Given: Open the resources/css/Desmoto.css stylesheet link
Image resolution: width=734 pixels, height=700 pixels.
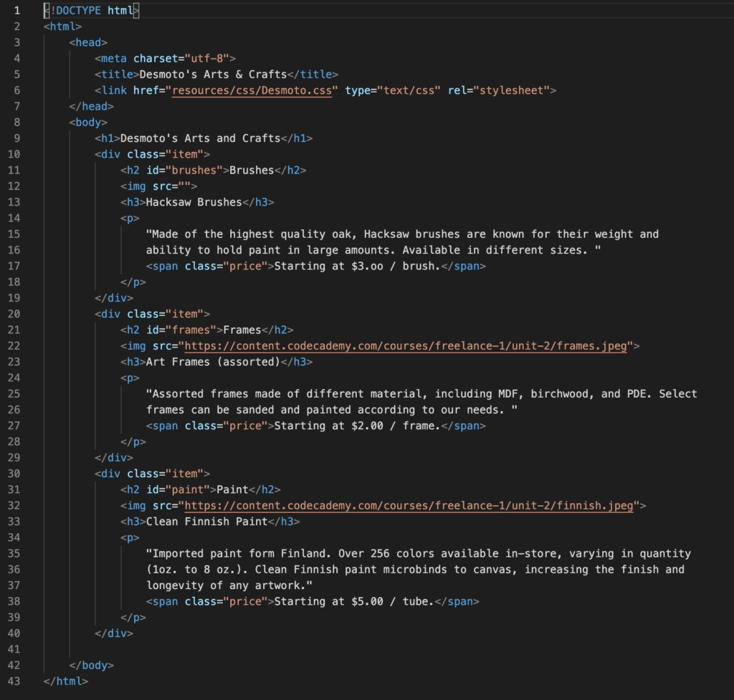Looking at the screenshot, I should coord(255,90).
